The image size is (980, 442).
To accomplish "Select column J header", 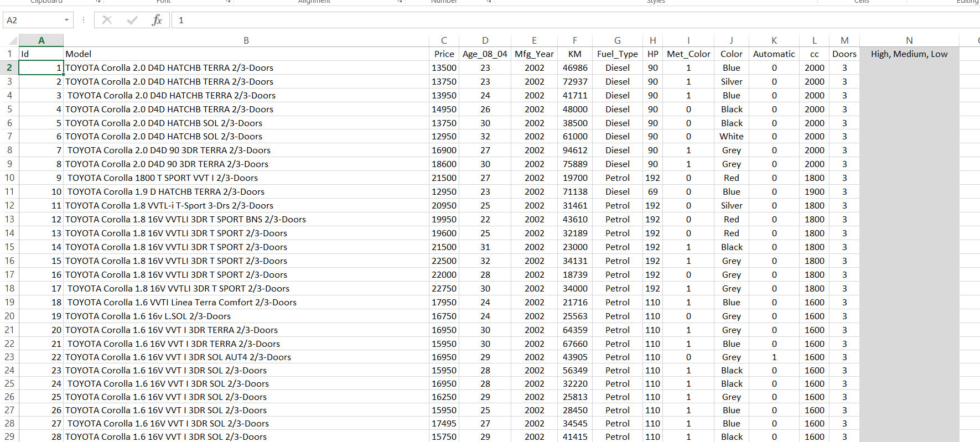I will pos(732,40).
